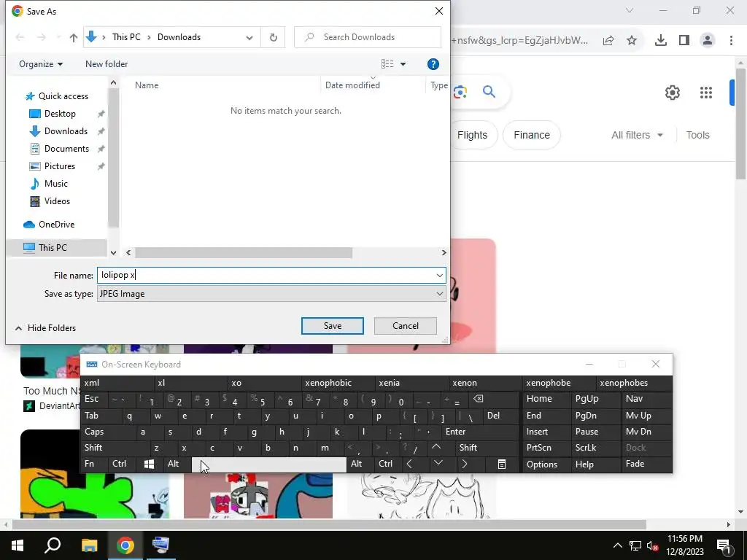The height and width of the screenshot is (560, 747).
Task: Toggle Fade key on On-Screen Keyboard
Action: [x=635, y=464]
